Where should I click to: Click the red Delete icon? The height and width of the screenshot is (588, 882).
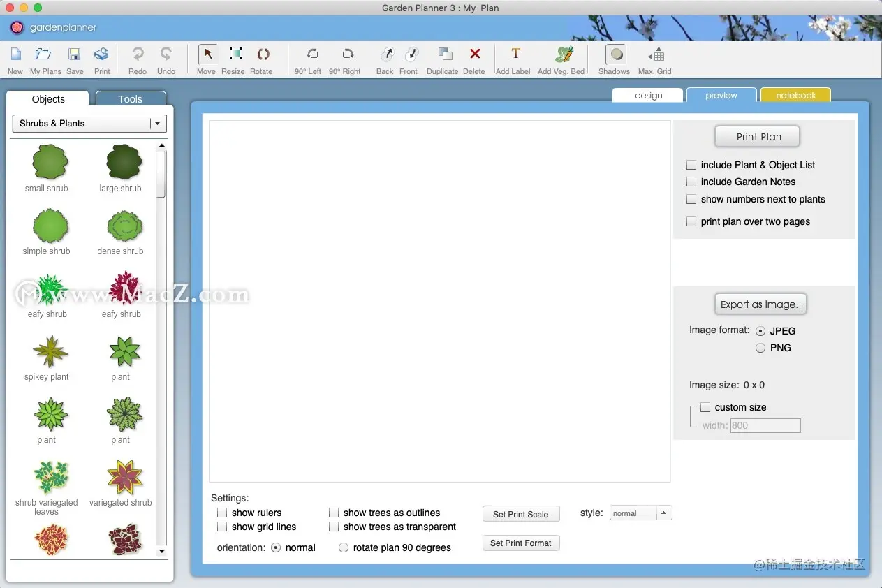pos(475,54)
